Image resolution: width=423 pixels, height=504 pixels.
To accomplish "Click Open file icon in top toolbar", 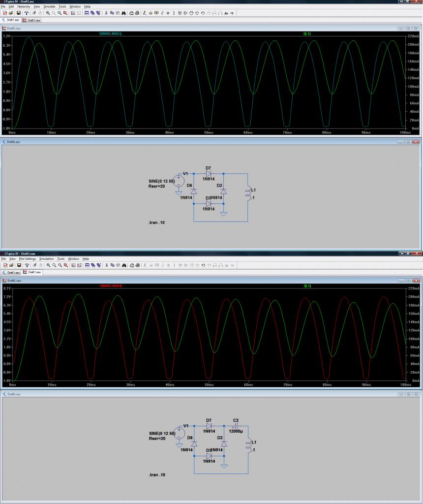I will coord(11,13).
